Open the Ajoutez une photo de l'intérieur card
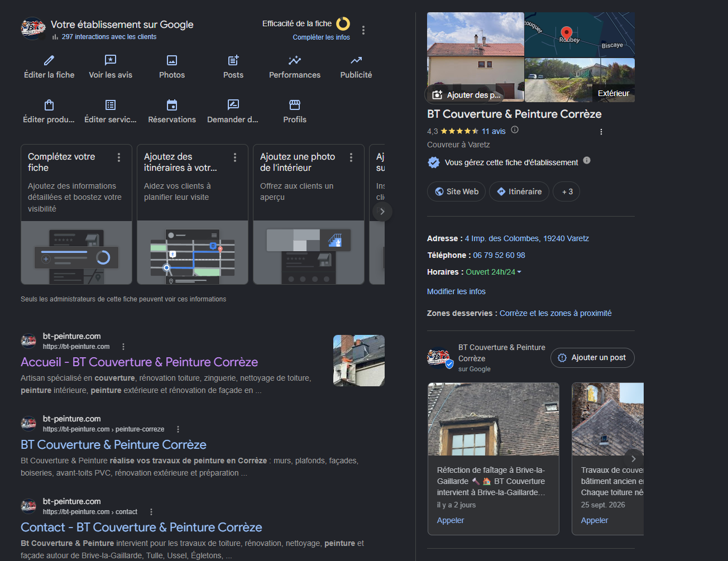 pyautogui.click(x=309, y=214)
